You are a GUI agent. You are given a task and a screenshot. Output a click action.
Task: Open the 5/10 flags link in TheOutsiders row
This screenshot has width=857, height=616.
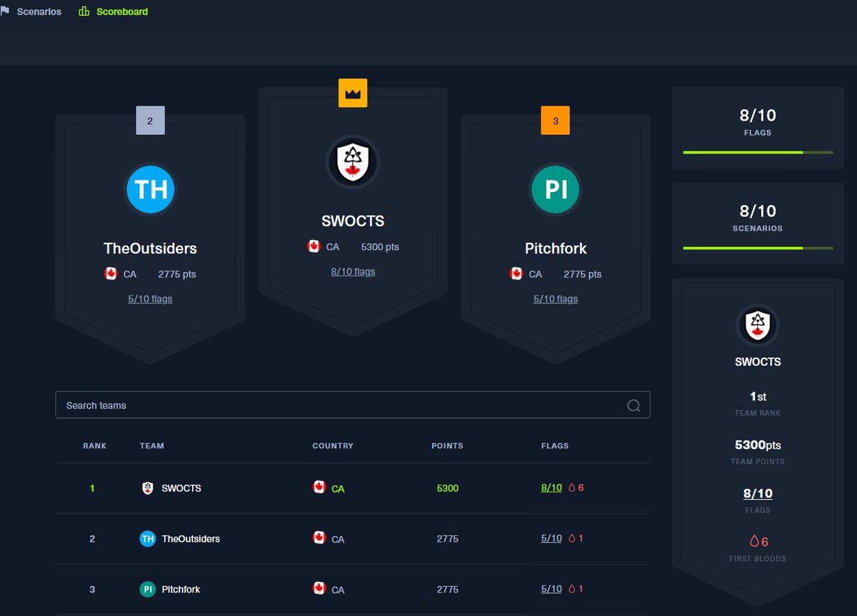point(551,539)
